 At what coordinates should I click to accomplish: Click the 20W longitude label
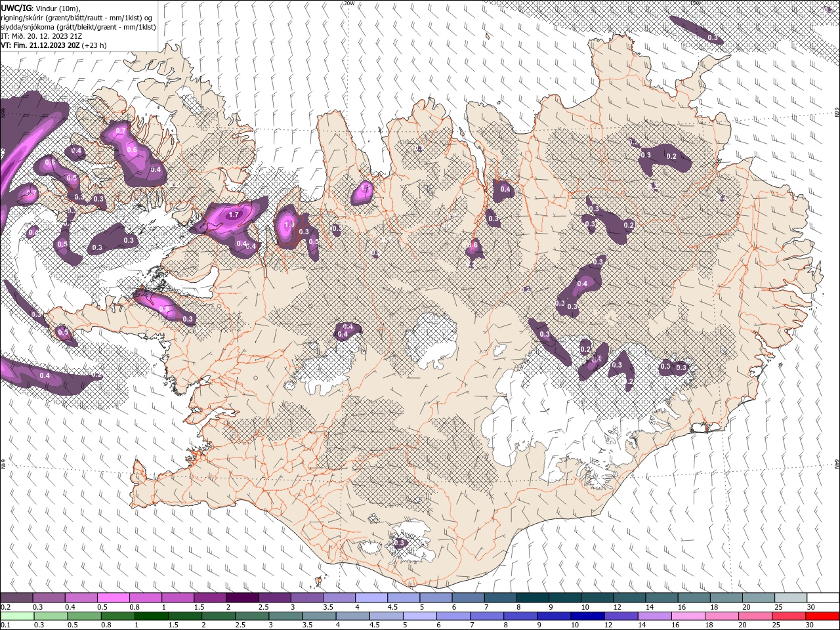pos(349,3)
